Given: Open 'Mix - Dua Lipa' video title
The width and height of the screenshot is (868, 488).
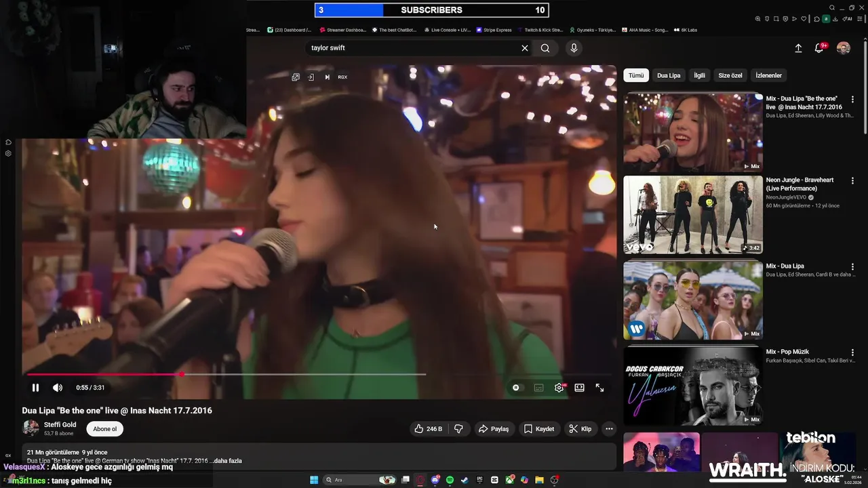Looking at the screenshot, I should coord(785,266).
